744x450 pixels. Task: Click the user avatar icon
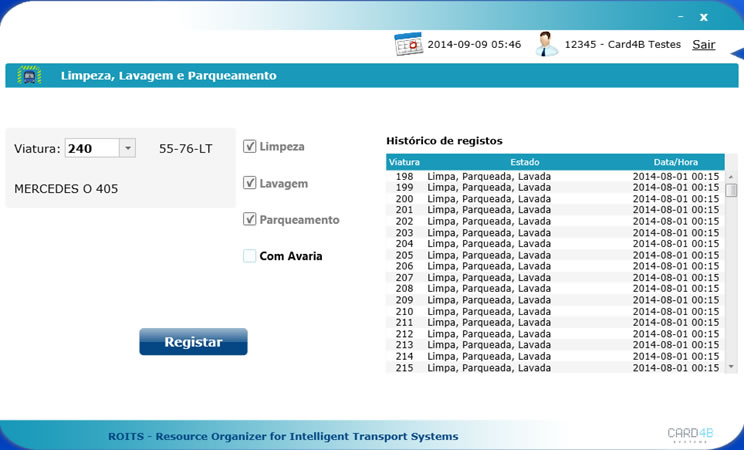tap(546, 44)
